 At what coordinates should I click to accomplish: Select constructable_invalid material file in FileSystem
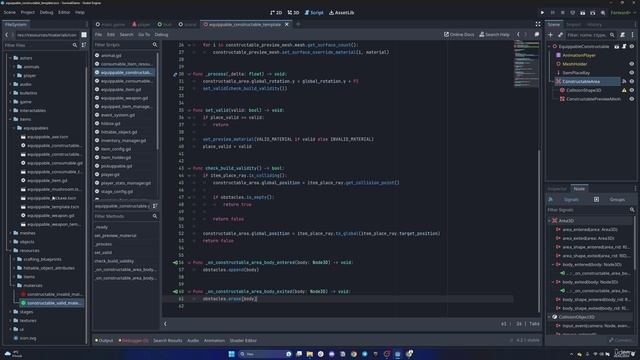(x=52, y=294)
